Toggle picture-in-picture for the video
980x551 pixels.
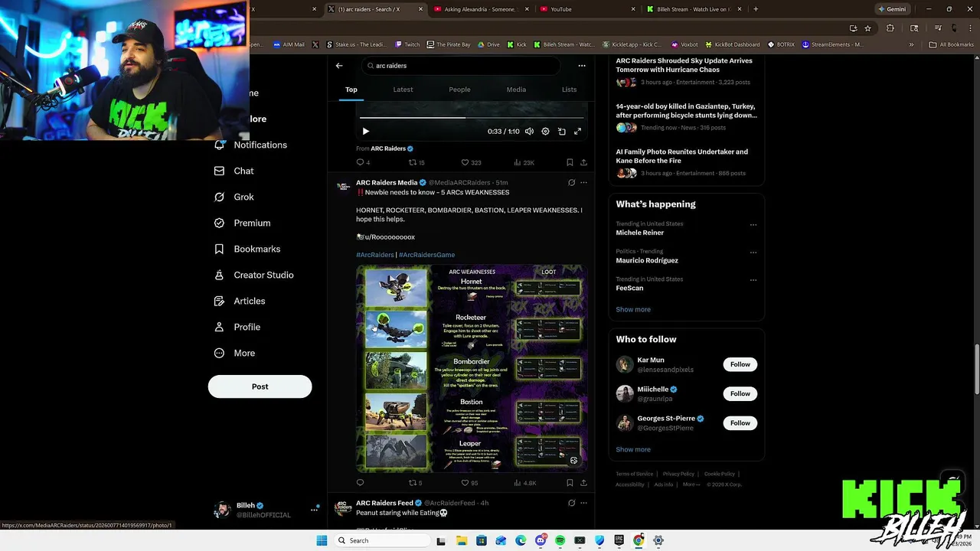(561, 132)
